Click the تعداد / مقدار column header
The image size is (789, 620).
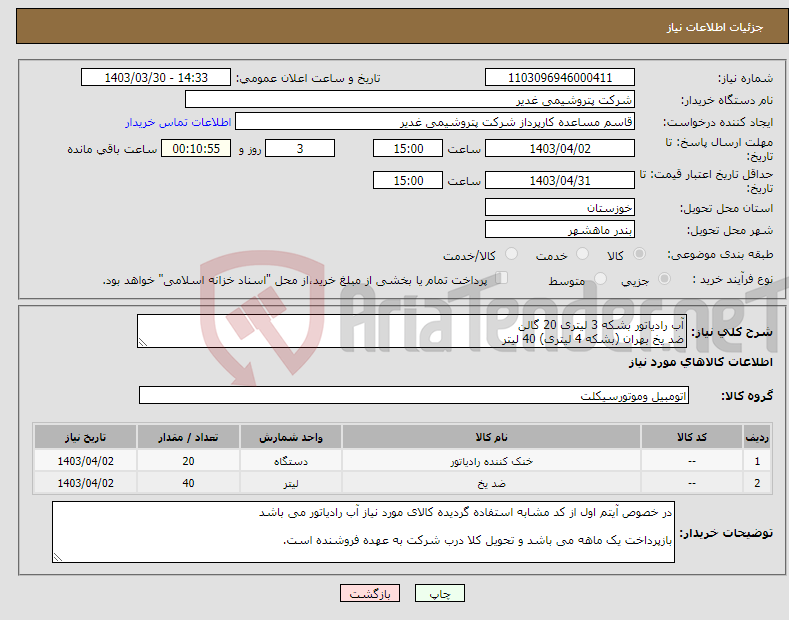tap(188, 437)
